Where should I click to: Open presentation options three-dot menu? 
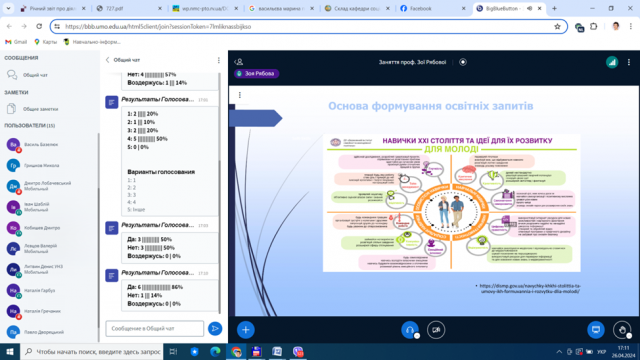pyautogui.click(x=240, y=95)
